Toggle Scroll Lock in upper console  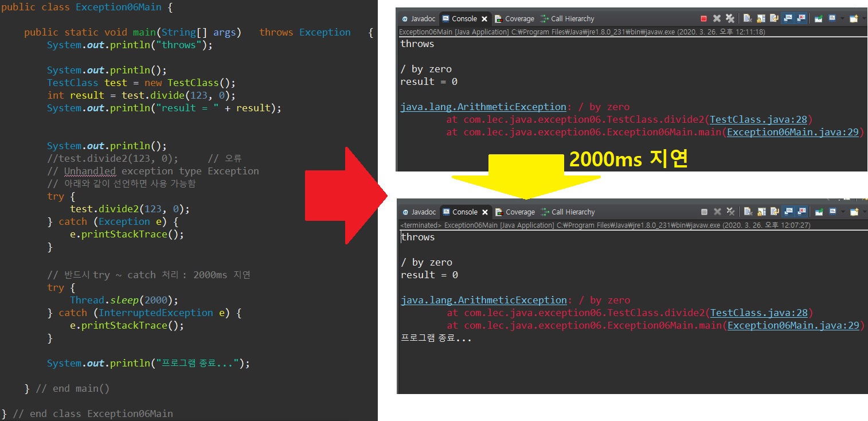tap(761, 18)
